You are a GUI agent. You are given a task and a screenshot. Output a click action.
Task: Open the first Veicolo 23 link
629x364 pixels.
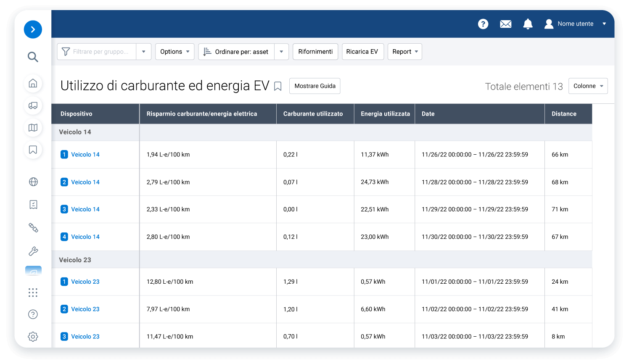85,282
